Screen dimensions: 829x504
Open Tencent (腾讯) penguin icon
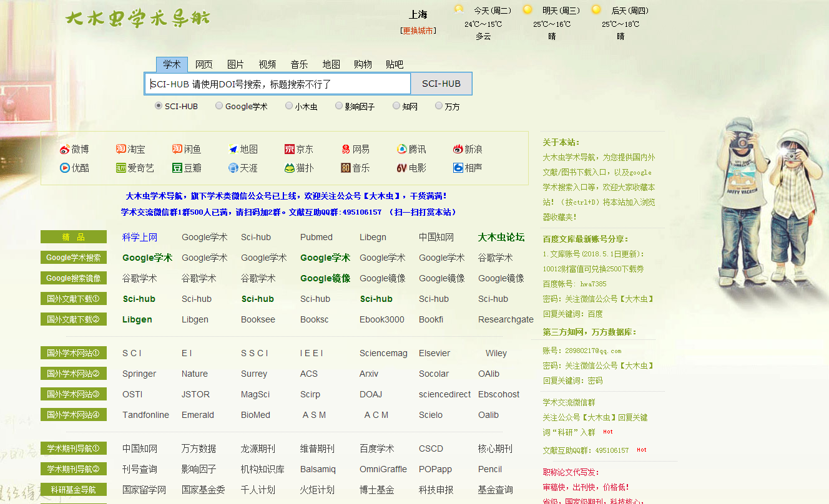402,150
